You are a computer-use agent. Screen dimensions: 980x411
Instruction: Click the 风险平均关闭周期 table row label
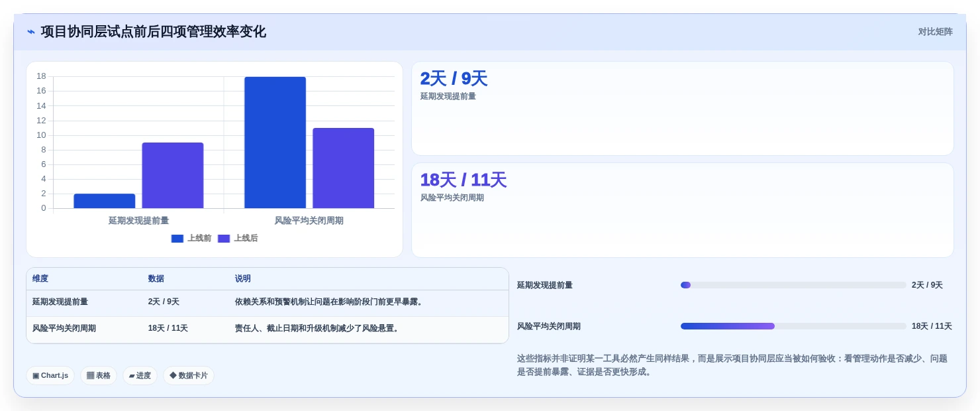click(64, 329)
